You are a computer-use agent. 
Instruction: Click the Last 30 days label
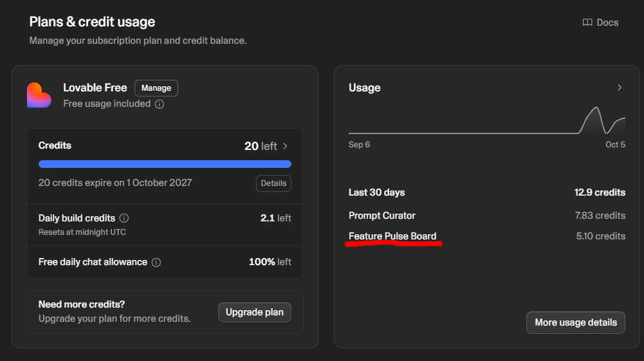[376, 192]
